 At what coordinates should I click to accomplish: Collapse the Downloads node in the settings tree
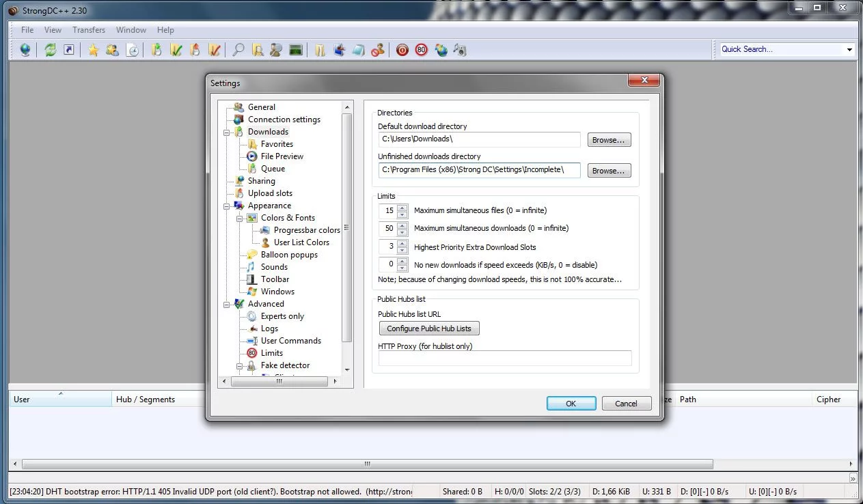pos(227,132)
